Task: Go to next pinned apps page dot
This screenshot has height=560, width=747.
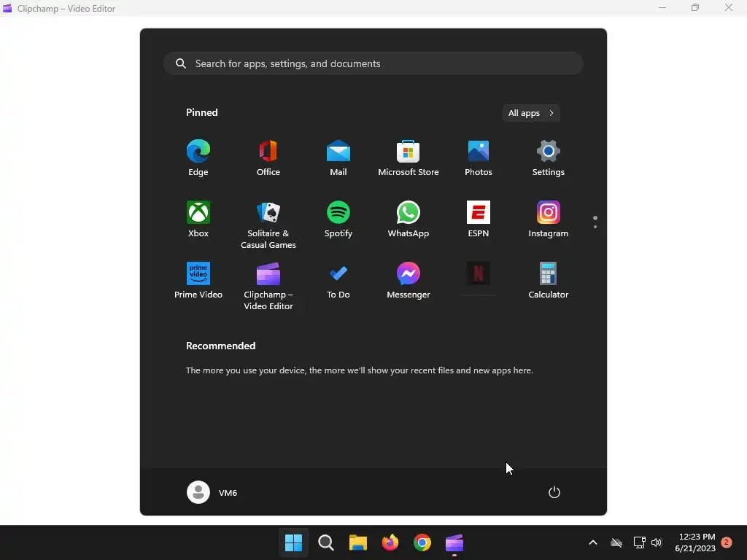Action: [595, 227]
